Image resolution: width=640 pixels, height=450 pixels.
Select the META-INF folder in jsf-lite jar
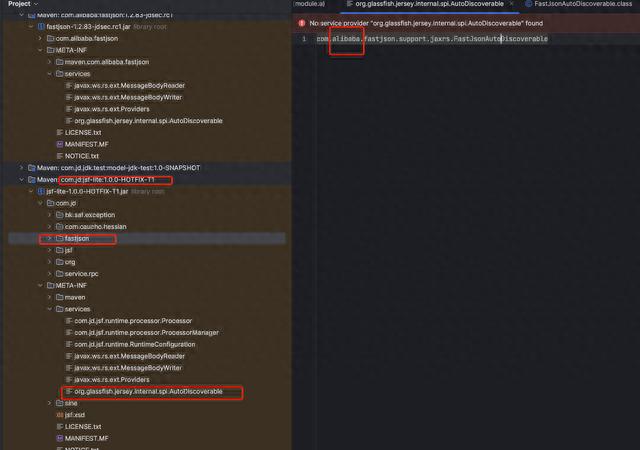click(x=71, y=285)
